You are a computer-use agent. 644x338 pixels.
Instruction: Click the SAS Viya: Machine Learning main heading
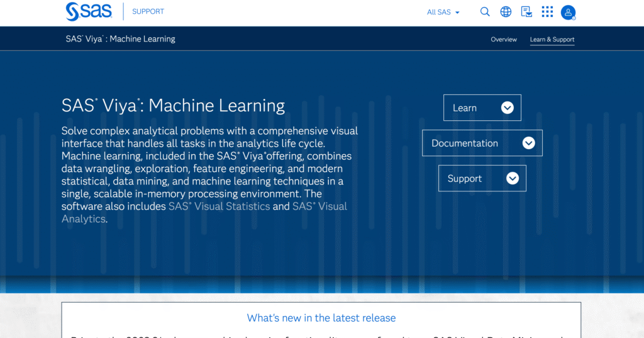[173, 106]
